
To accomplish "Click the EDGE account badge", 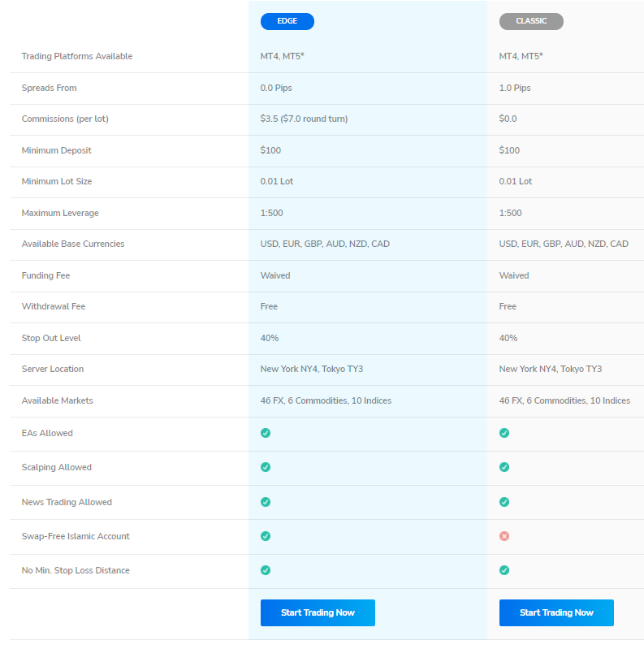I will click(x=287, y=21).
